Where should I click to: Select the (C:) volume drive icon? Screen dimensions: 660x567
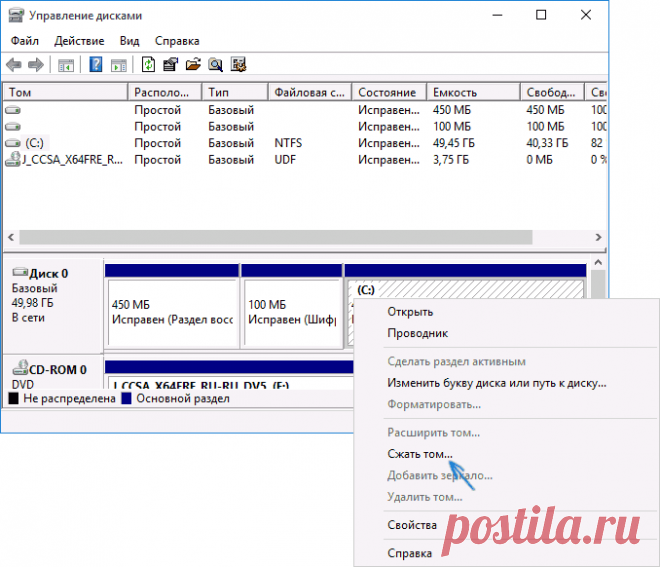tap(13, 144)
